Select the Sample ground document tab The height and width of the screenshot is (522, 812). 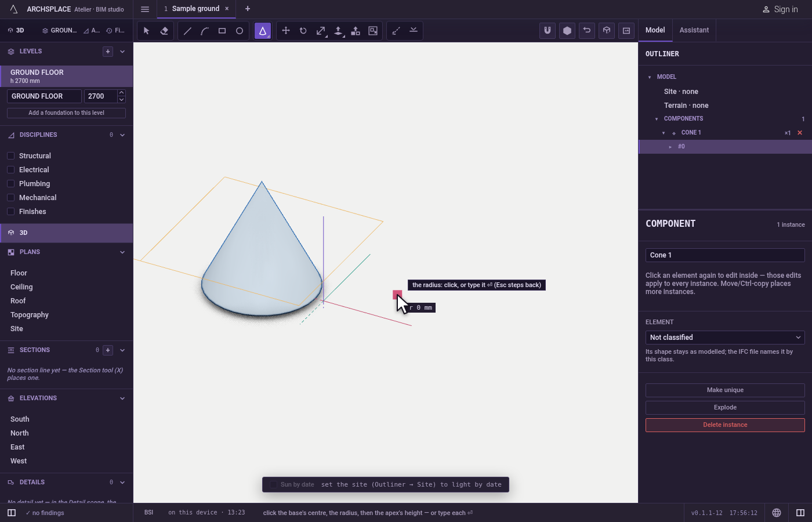click(x=195, y=9)
